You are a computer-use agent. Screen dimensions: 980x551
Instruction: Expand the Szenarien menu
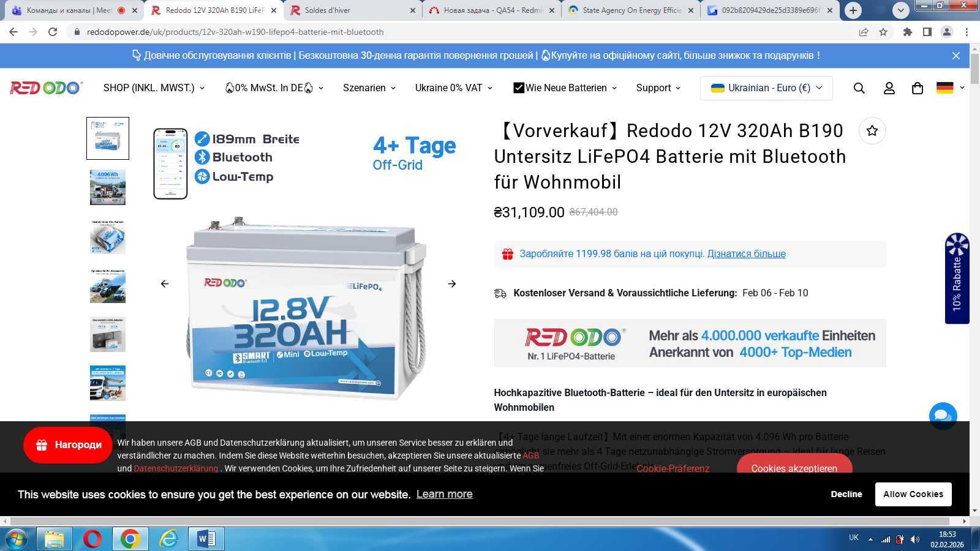[369, 88]
